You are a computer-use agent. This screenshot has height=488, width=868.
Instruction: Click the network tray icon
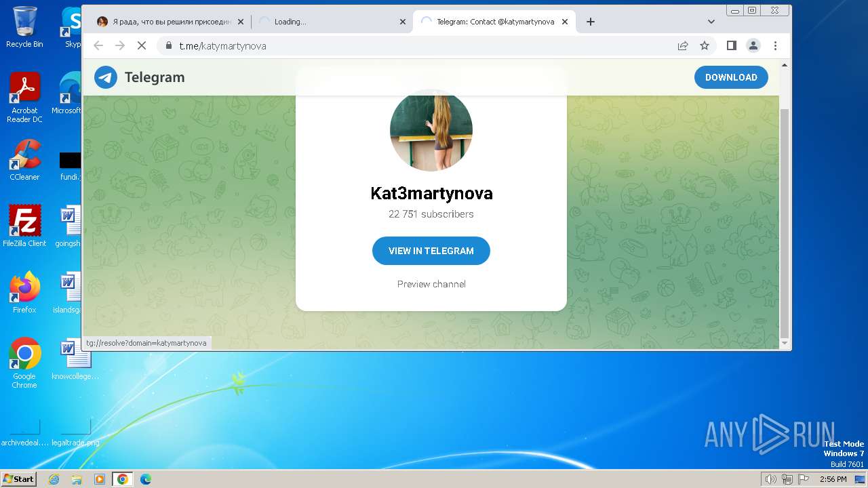tap(787, 479)
